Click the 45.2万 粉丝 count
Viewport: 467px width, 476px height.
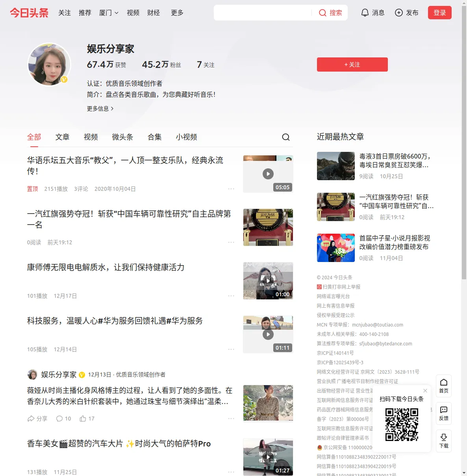(161, 65)
